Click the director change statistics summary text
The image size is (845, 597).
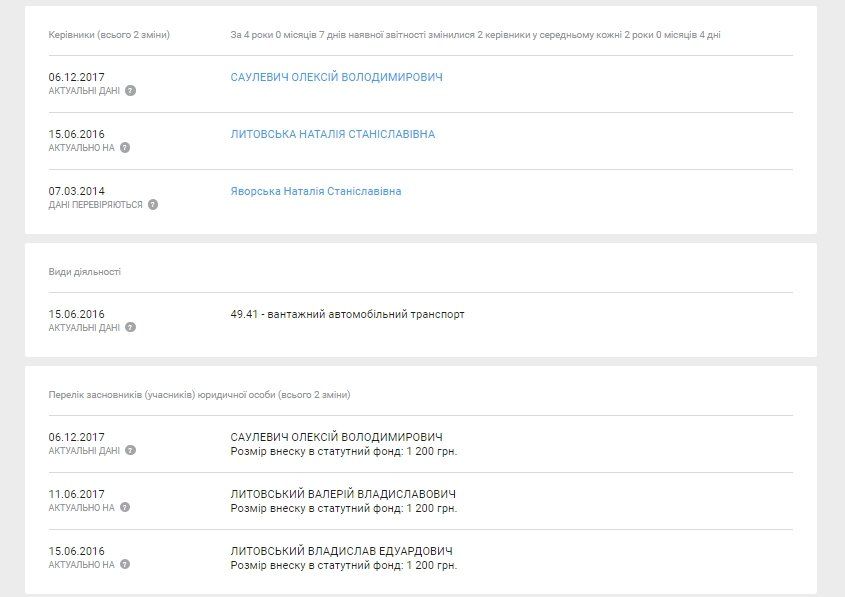(475, 35)
